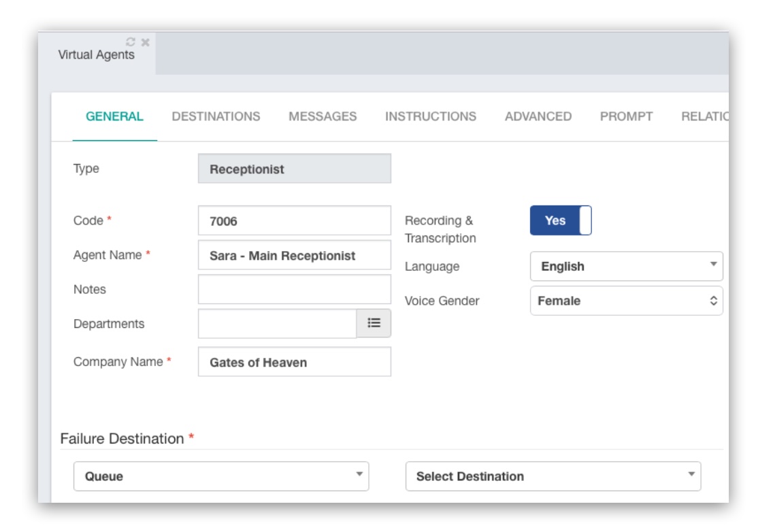Click the empty Notes input field
The width and height of the screenshot is (773, 532).
coord(295,289)
